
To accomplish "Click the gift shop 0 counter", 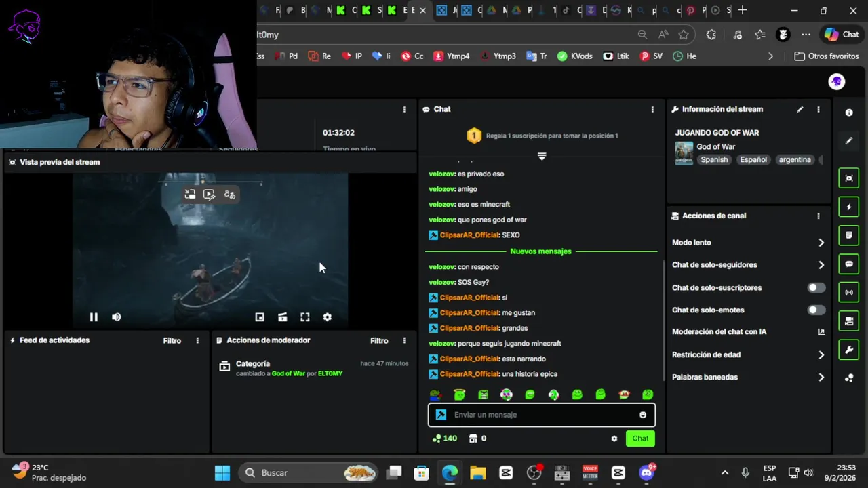I will click(477, 439).
